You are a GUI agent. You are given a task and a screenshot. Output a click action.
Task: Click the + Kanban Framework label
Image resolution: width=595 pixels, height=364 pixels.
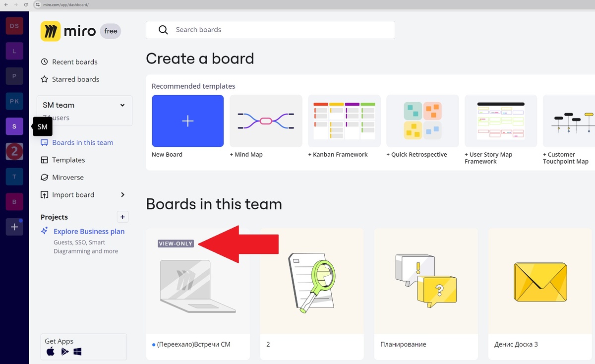click(338, 155)
